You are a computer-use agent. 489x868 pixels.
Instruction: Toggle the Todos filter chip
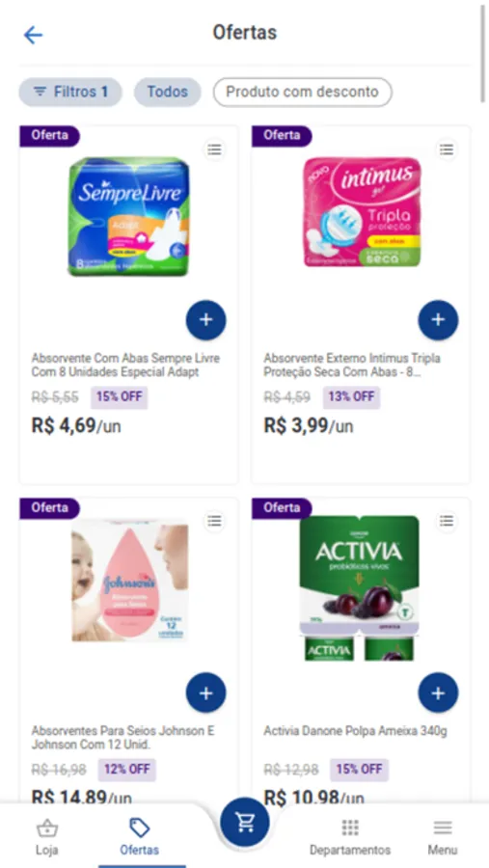[x=167, y=92]
